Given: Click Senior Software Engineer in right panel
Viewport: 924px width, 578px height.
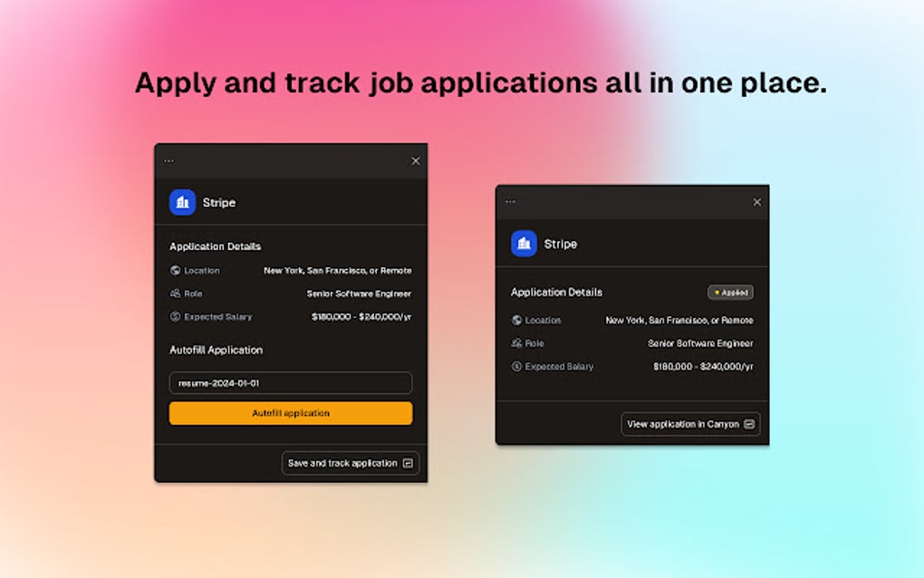Looking at the screenshot, I should pos(700,343).
